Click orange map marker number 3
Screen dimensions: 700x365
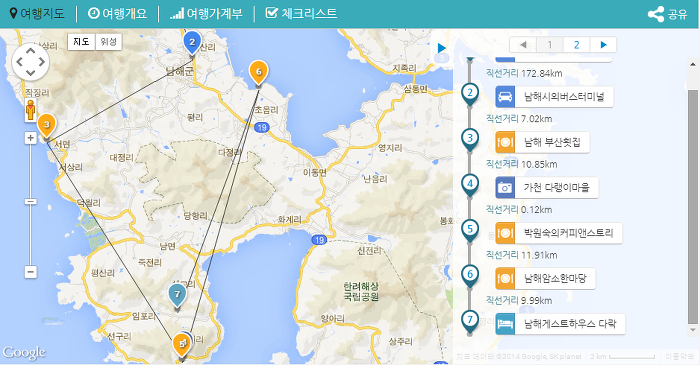click(46, 126)
